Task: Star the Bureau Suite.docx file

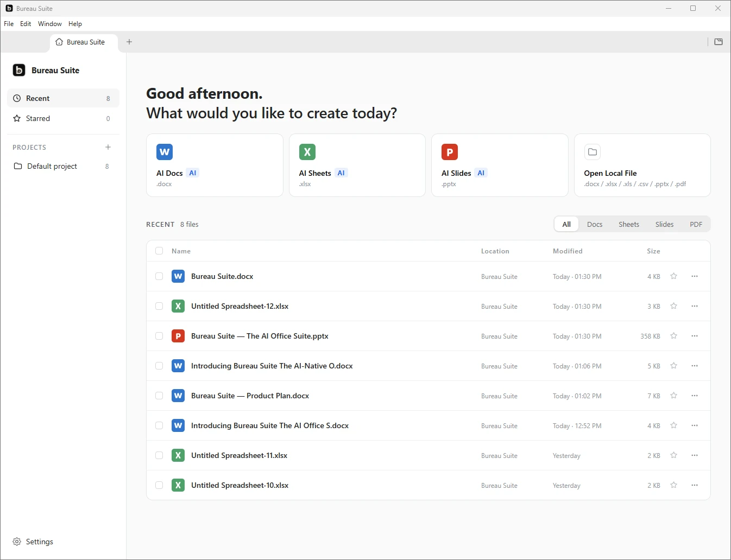Action: (x=673, y=276)
